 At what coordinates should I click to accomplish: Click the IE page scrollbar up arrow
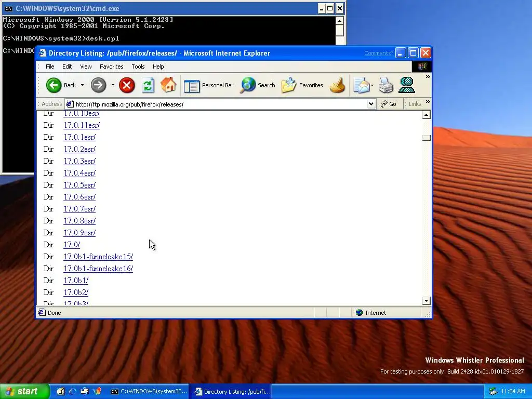(427, 115)
